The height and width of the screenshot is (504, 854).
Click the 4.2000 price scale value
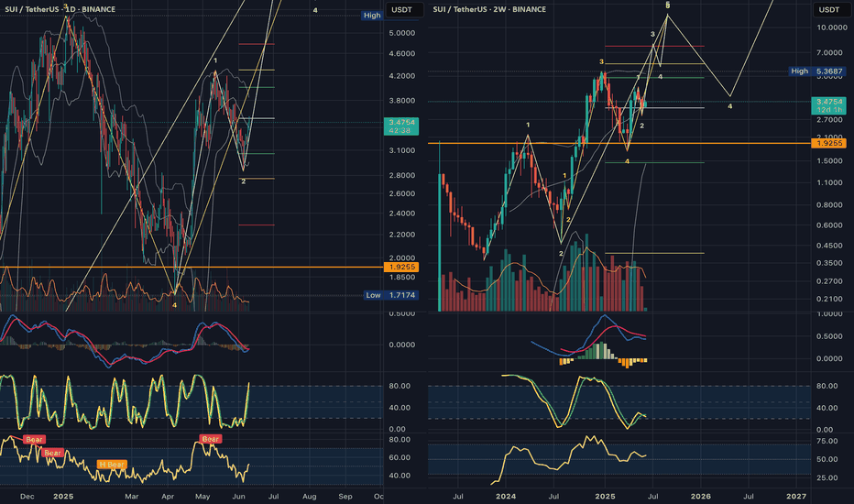(402, 76)
